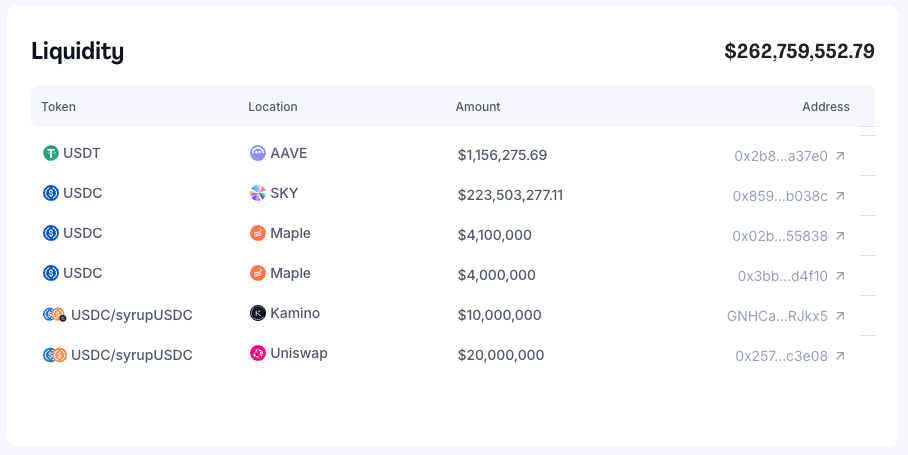
Task: Click the Address column header
Action: pyautogui.click(x=825, y=107)
